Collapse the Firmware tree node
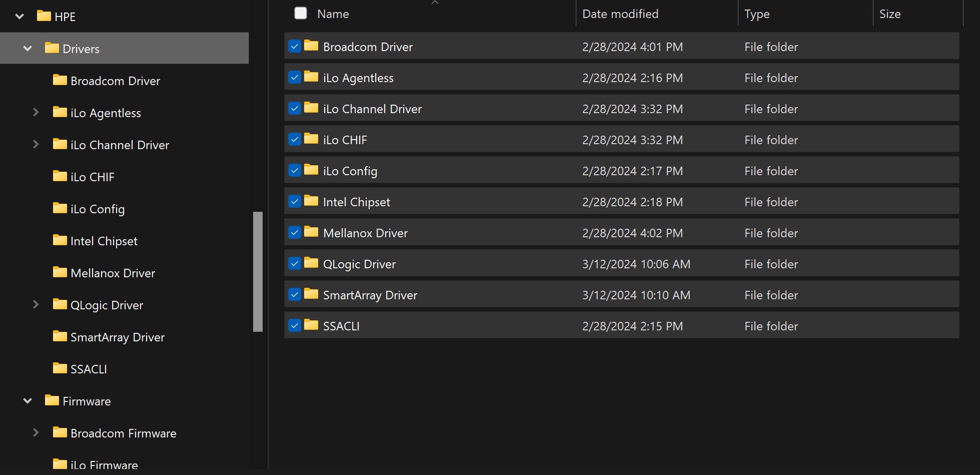Viewport: 980px width, 475px height. 28,401
